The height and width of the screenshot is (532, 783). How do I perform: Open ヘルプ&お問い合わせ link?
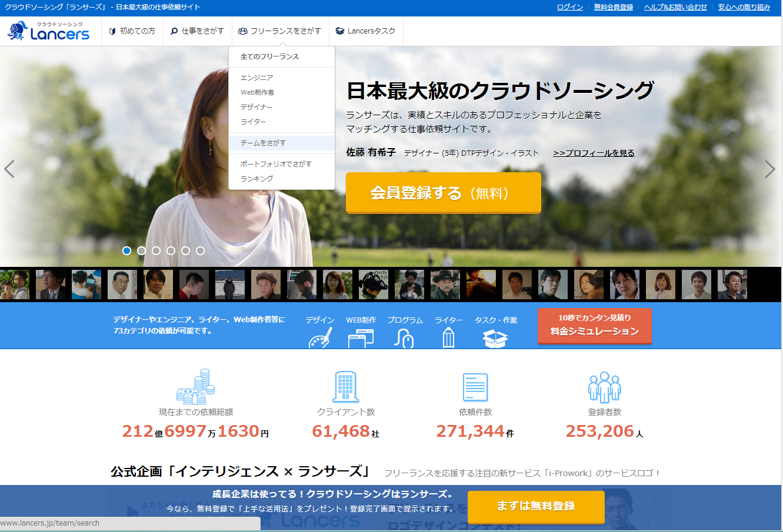tap(675, 7)
